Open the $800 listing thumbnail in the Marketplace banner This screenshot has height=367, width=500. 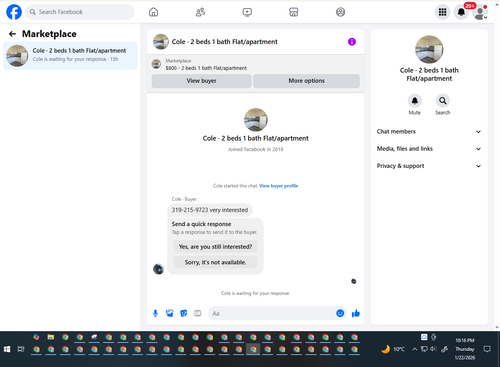point(156,64)
